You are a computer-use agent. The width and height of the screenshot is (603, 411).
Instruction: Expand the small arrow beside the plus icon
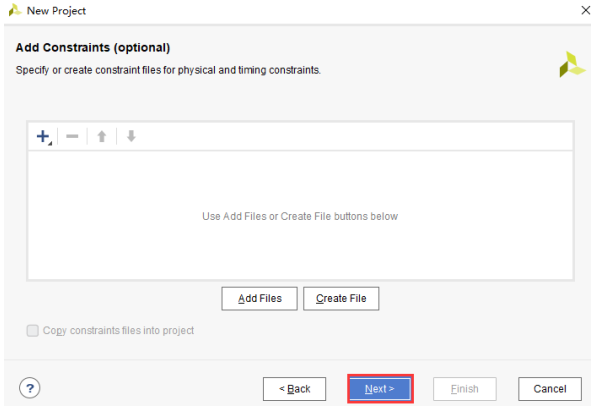[x=50, y=142]
